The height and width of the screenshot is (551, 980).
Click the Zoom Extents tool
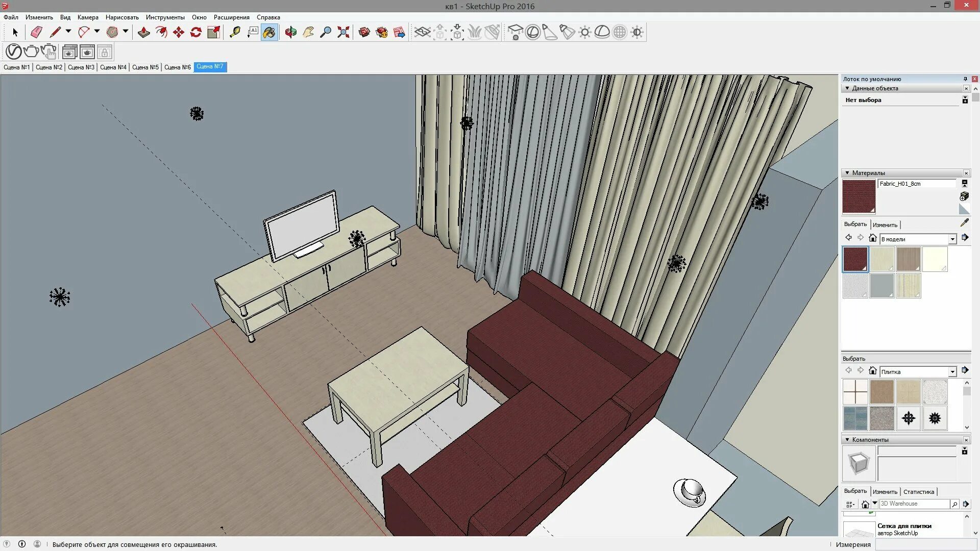(x=344, y=32)
